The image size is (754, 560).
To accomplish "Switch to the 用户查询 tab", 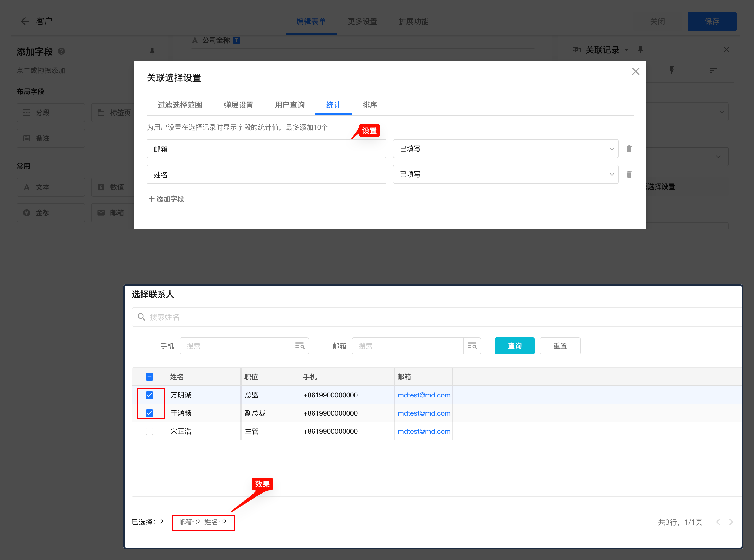I will click(289, 105).
